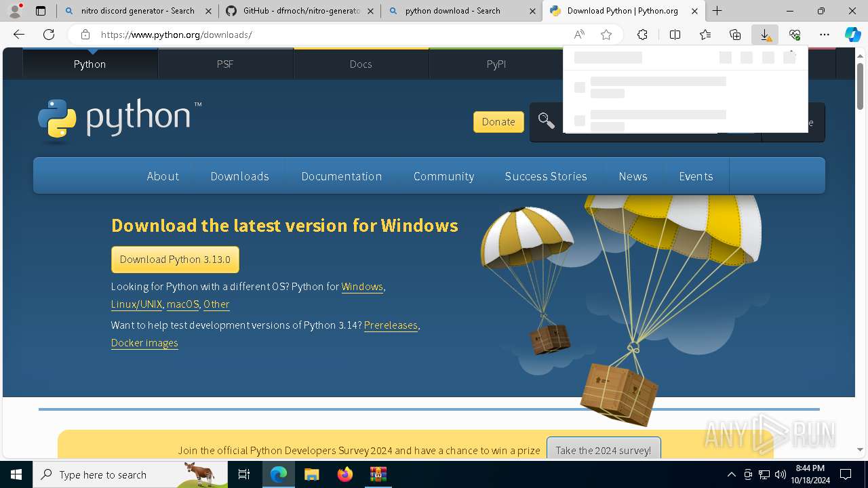Screen dimensions: 868x488
Task: Open the Events menu
Action: [x=696, y=176]
